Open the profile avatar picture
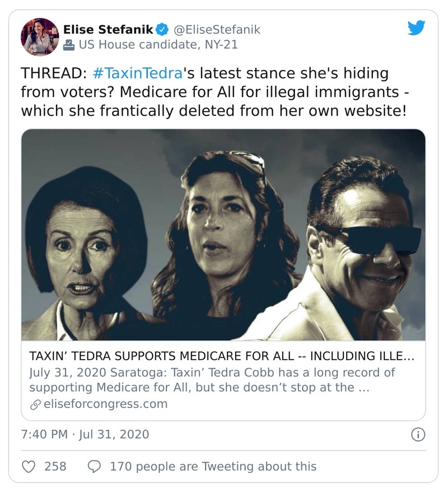448x492 pixels. [40, 37]
